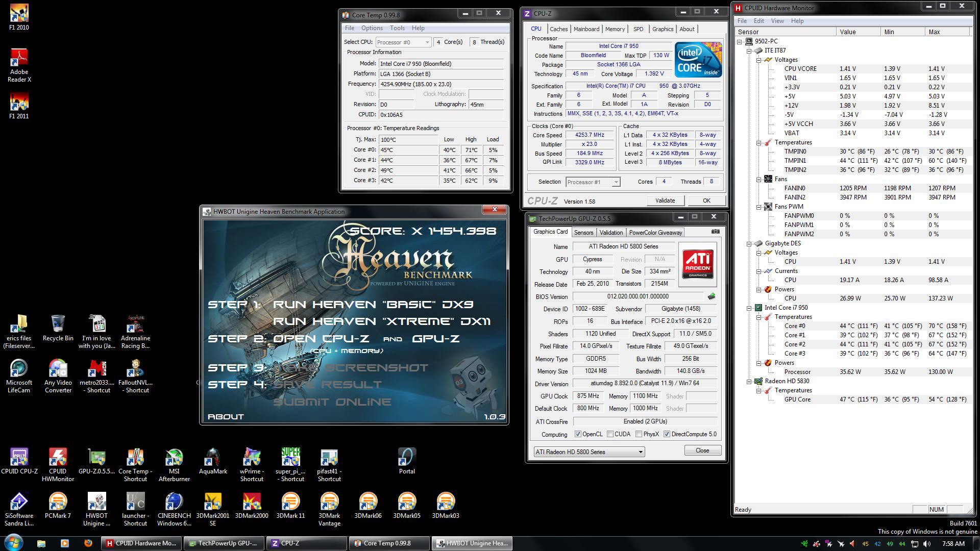
Task: Click Run Heaven "Xtreme" DX11
Action: (x=382, y=321)
